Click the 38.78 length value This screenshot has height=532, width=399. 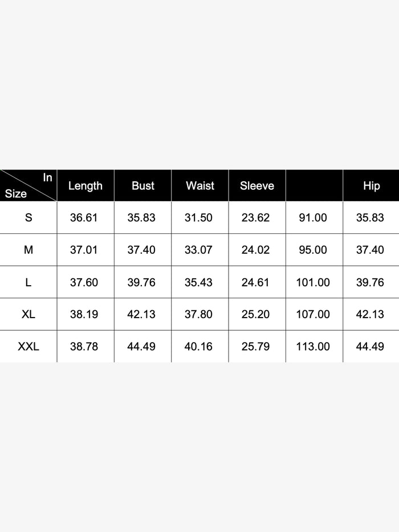click(x=84, y=346)
